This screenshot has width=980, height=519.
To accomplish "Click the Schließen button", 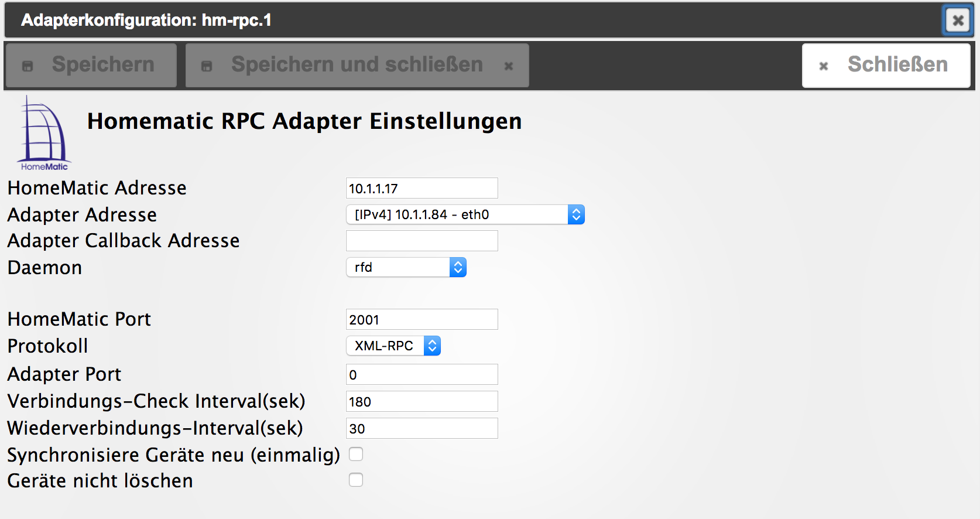I will coord(886,65).
